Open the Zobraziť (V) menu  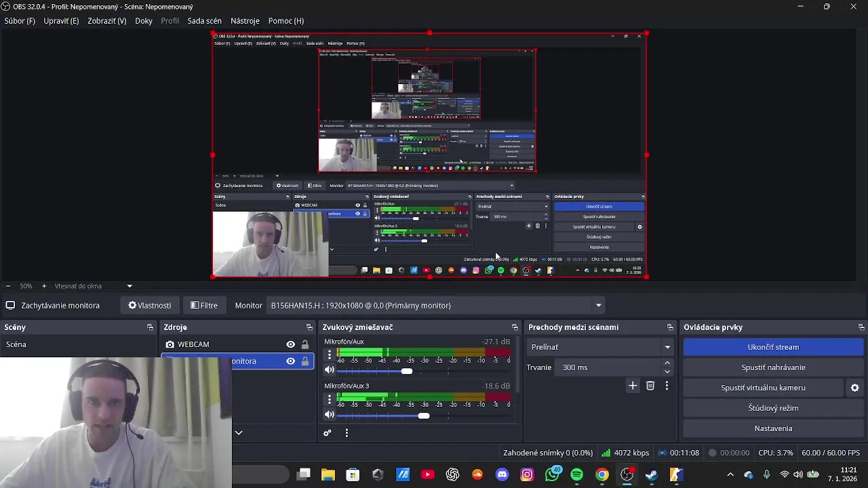(106, 21)
